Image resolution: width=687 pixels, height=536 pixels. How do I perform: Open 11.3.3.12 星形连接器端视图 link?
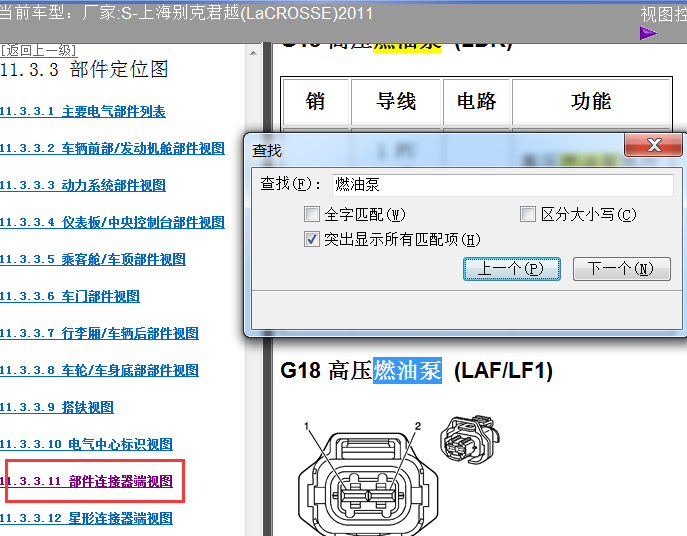point(86,518)
